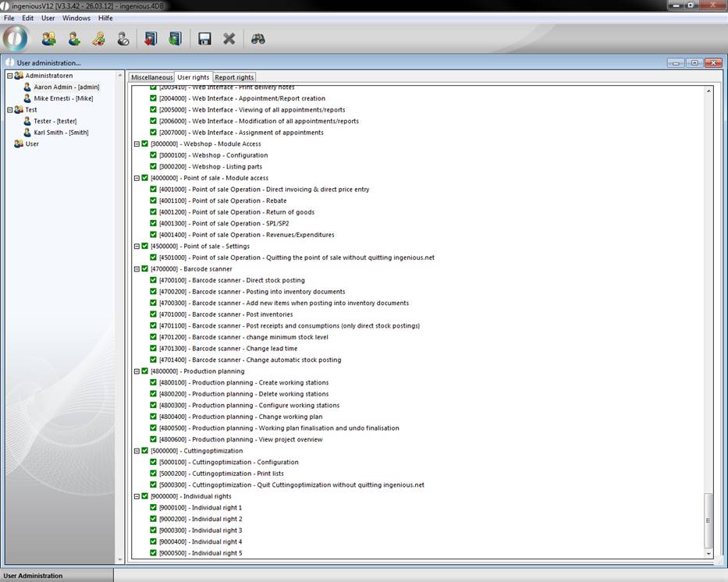Collapse the Administratoren tree group
728x582 pixels.
tap(9, 76)
